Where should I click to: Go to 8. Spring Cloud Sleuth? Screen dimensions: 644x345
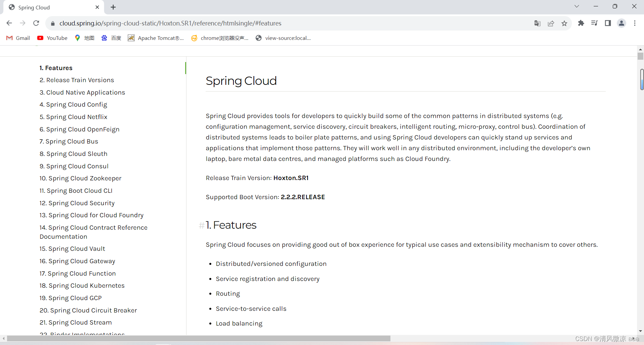click(73, 154)
